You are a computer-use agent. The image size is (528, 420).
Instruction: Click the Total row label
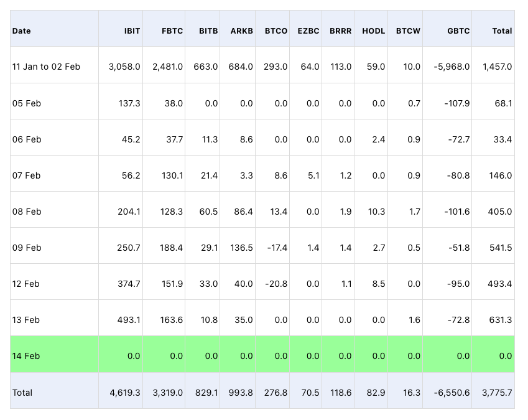click(x=22, y=393)
